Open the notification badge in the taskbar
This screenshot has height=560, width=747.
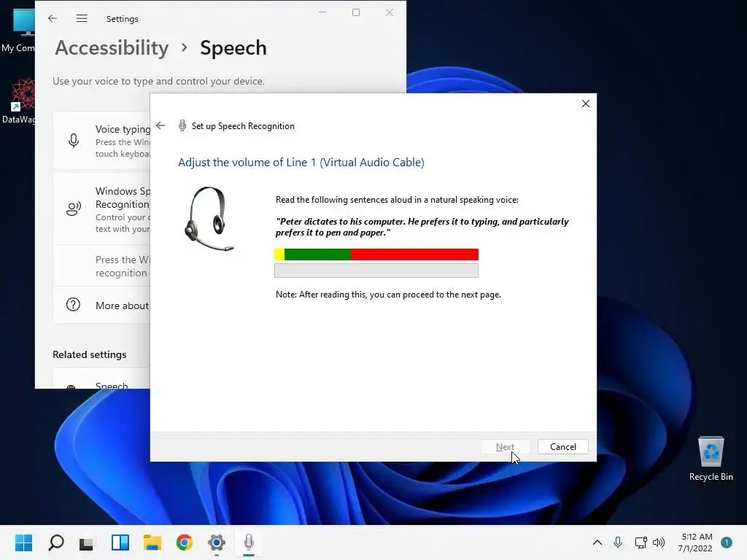[x=727, y=542]
